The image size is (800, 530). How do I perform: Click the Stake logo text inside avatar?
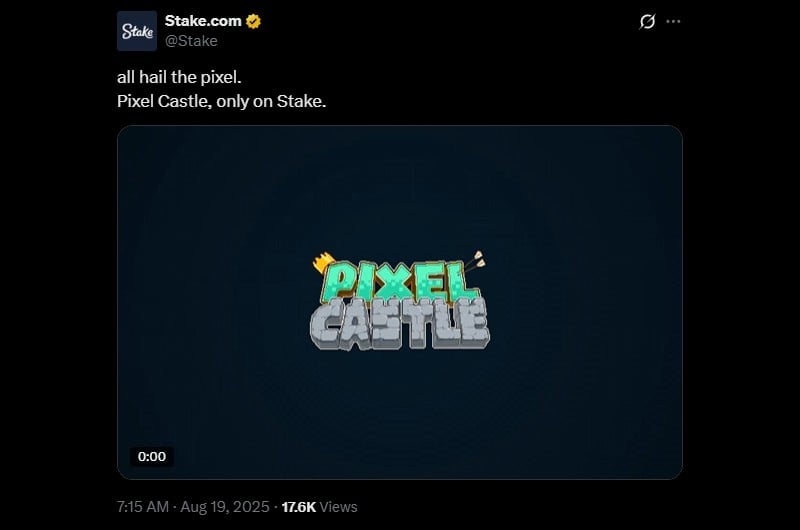point(137,32)
